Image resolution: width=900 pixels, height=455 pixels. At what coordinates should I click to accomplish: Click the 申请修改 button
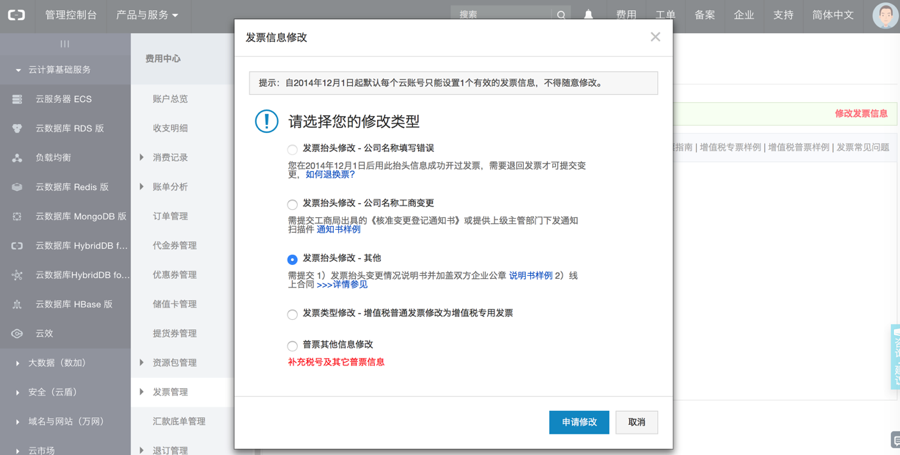579,422
